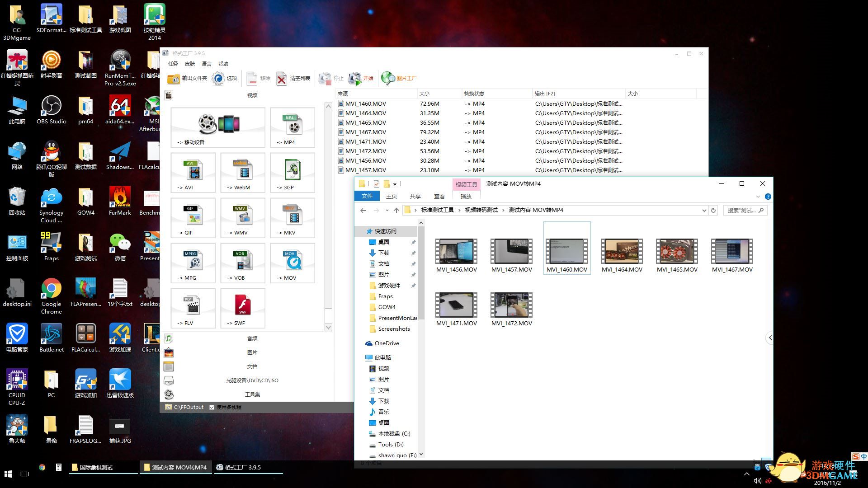Viewport: 868px width, 488px height.
Task: Toggle the checkmark icon in Explorer quick access toolbar
Action: [377, 184]
